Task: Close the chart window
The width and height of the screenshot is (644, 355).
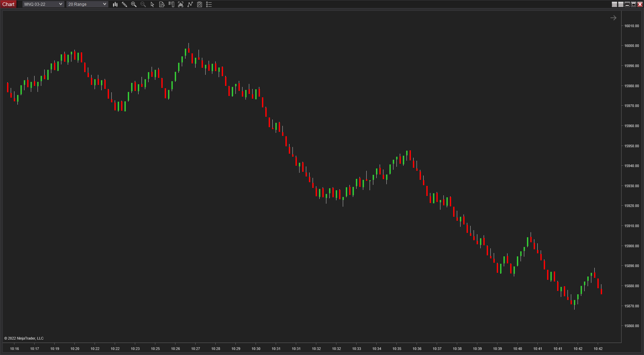Action: point(640,4)
